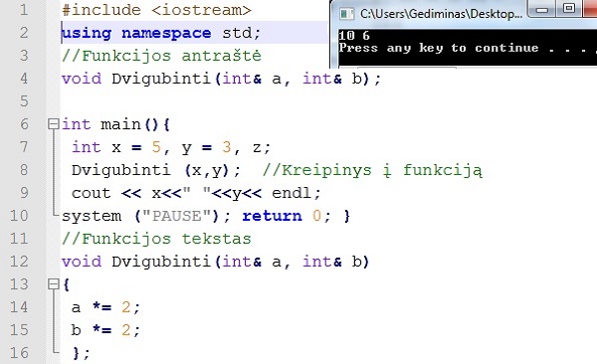Click the 'return' keyword on line 10
This screenshot has width=597, height=364.
[273, 216]
